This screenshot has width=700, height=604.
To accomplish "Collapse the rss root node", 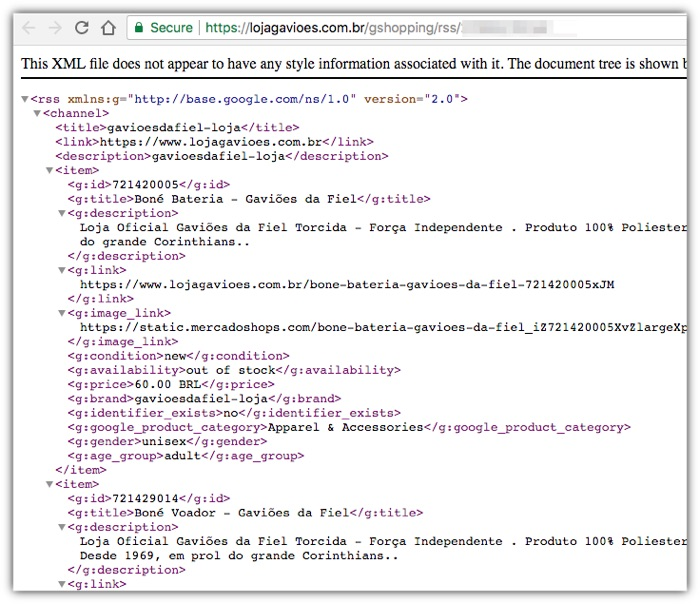I will point(25,99).
